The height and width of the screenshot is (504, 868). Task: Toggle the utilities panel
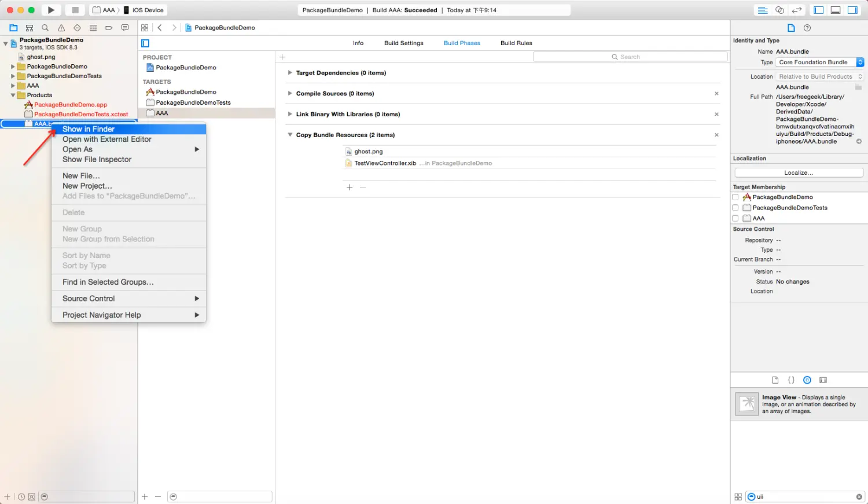pyautogui.click(x=852, y=10)
